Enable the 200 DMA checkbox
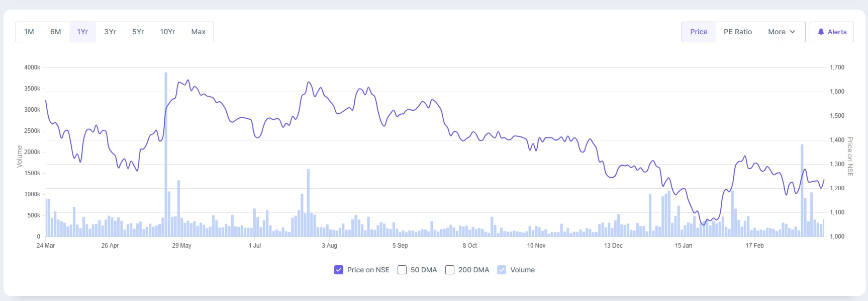This screenshot has width=868, height=301. [x=450, y=270]
